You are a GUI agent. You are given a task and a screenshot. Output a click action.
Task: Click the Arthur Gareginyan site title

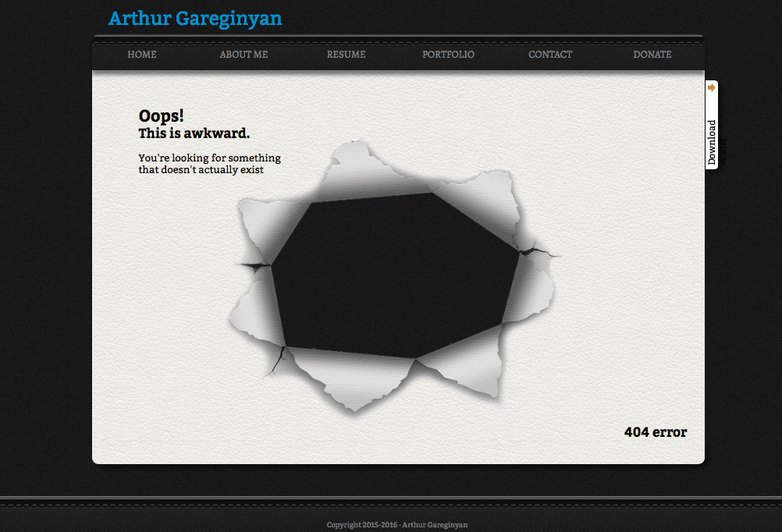coord(195,19)
